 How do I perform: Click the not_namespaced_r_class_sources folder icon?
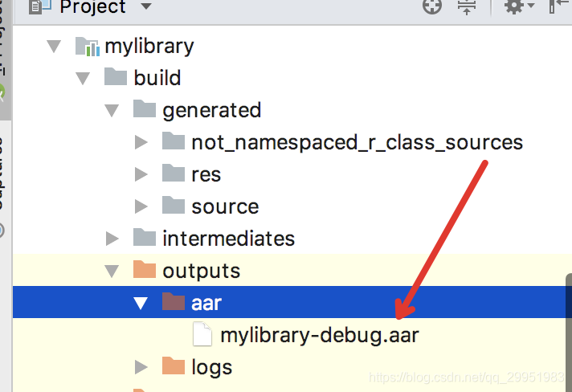pos(174,141)
